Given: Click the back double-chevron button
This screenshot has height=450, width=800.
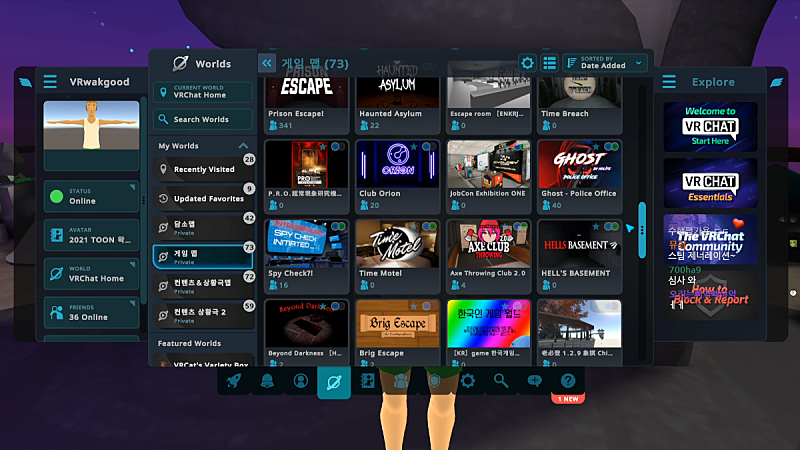Looking at the screenshot, I should 267,63.
